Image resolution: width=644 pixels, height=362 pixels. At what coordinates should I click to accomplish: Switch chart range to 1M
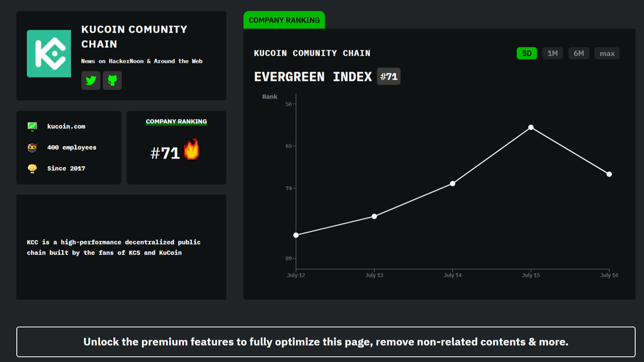coord(552,53)
